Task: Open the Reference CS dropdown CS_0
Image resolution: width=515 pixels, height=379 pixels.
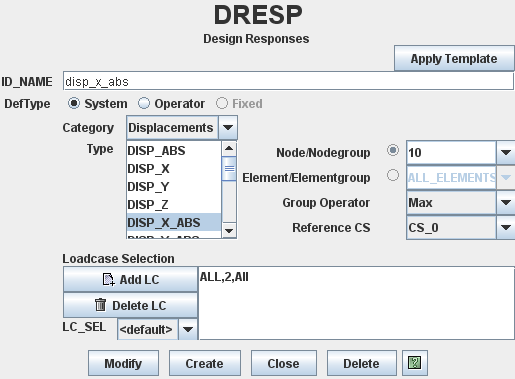Action: coord(461,228)
